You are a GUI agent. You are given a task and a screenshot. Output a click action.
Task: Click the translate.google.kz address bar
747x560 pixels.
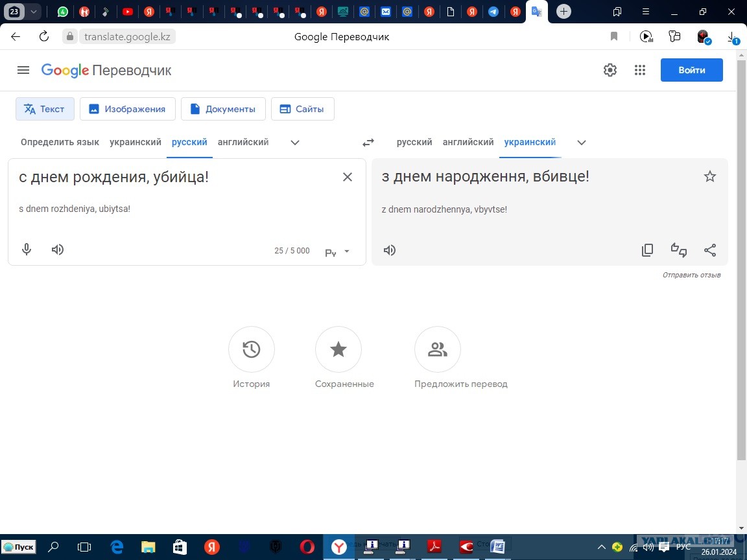[126, 37]
